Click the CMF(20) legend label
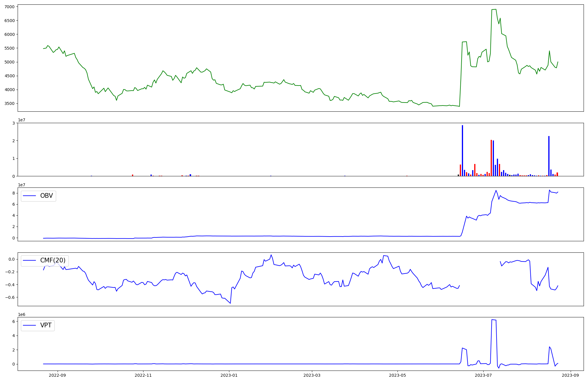The height and width of the screenshot is (382, 588). pos(53,261)
